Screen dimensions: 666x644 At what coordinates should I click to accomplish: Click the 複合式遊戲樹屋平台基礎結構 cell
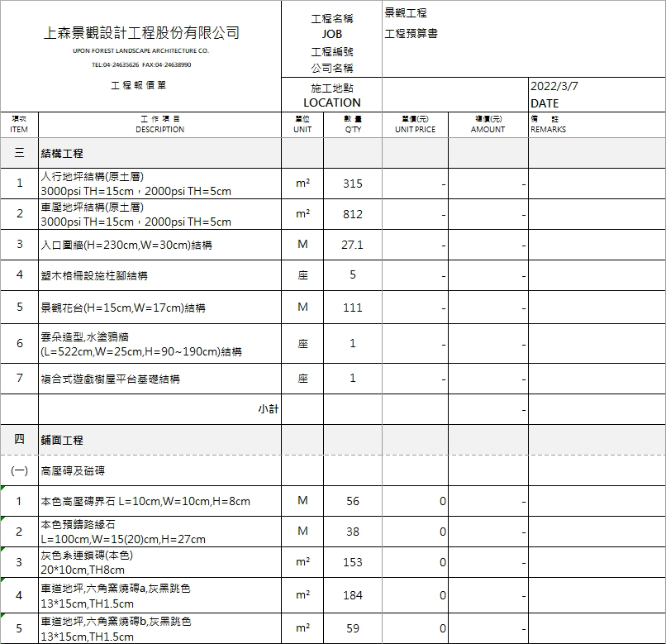(x=159, y=379)
